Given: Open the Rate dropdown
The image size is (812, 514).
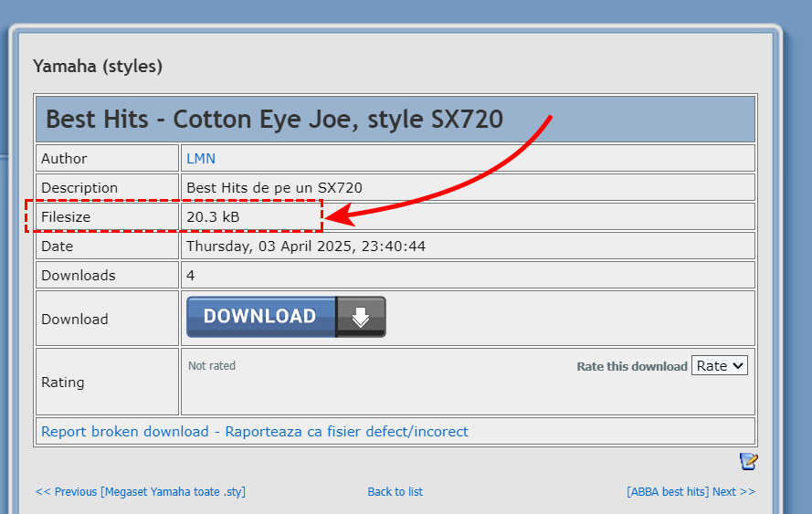Looking at the screenshot, I should click(x=720, y=366).
